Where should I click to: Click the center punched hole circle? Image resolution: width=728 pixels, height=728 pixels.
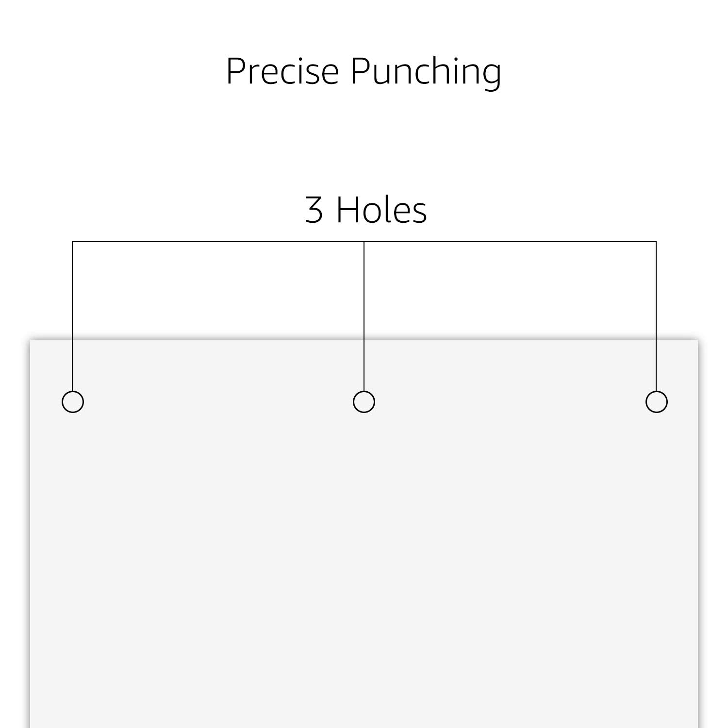(364, 402)
